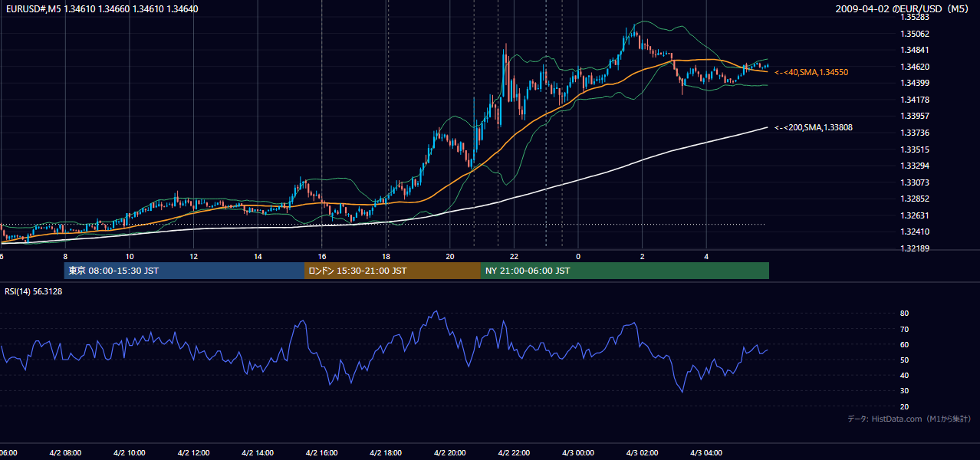Click RSI scale value 50
Image resolution: width=980 pixels, height=460 pixels.
(904, 360)
